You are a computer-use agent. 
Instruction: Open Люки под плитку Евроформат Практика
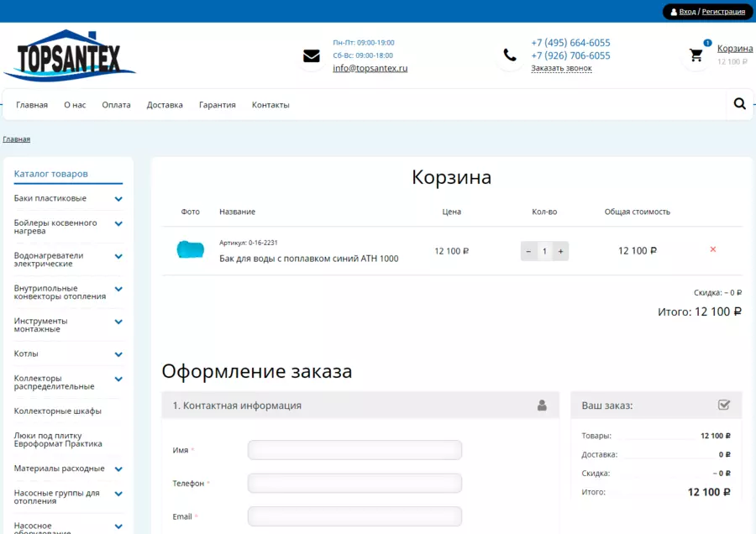click(x=58, y=439)
